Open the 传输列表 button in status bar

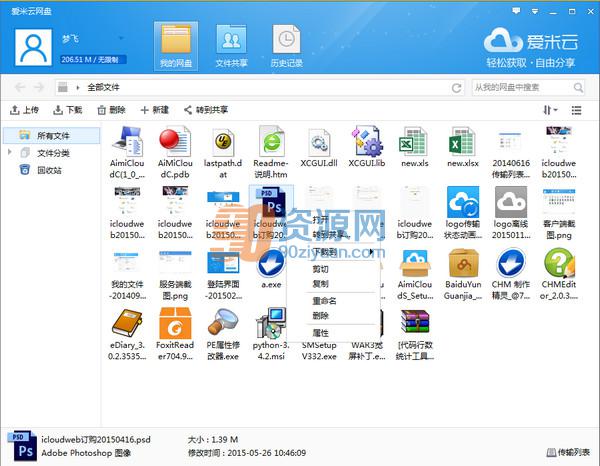coord(568,452)
